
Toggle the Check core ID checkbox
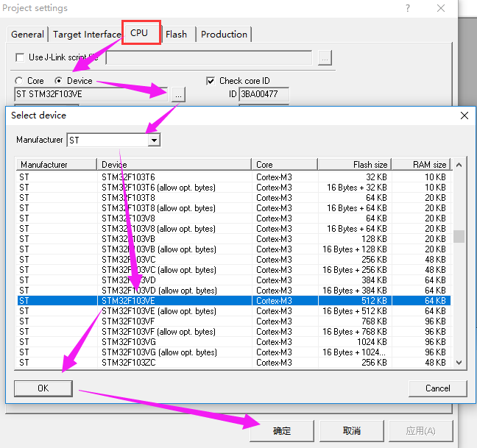click(211, 81)
